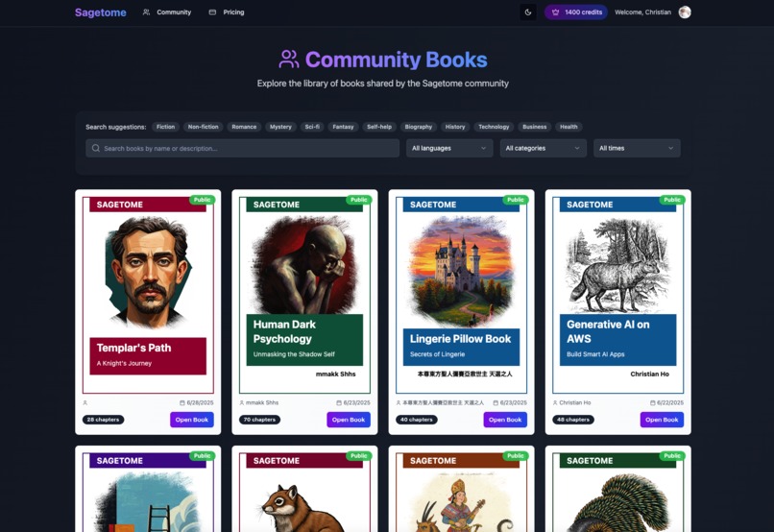Select the Sci-fi search suggestion
The image size is (774, 532).
pyautogui.click(x=312, y=127)
